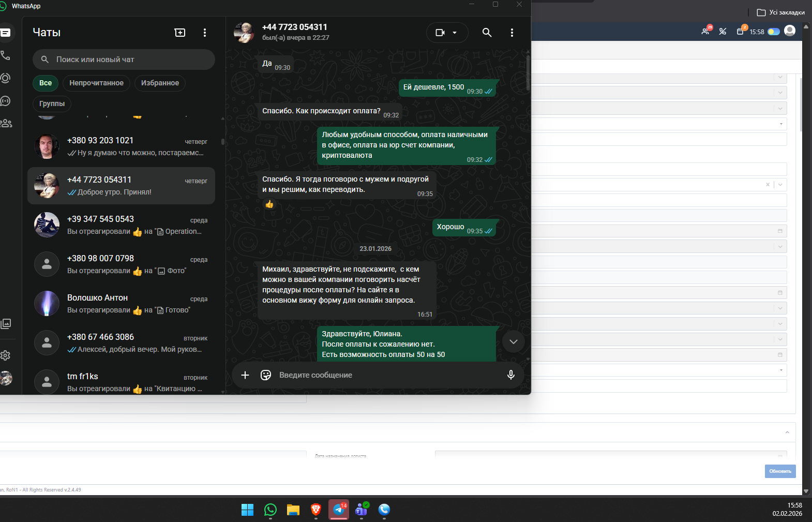Select the Избранное filter
The width and height of the screenshot is (812, 522).
click(x=160, y=83)
